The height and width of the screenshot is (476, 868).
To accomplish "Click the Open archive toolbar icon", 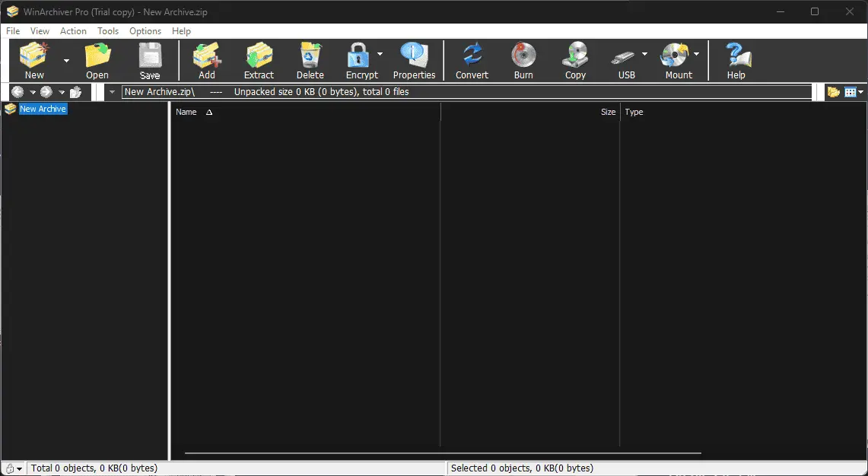I will coord(97,56).
